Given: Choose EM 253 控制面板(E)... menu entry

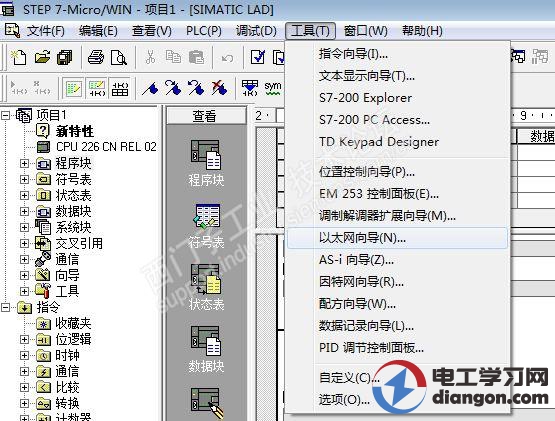Looking at the screenshot, I should [x=397, y=194].
